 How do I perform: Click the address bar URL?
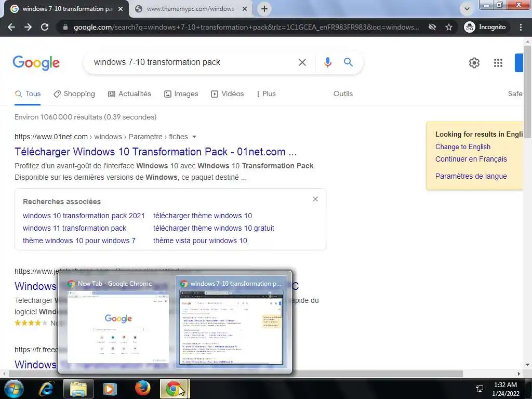click(x=246, y=27)
